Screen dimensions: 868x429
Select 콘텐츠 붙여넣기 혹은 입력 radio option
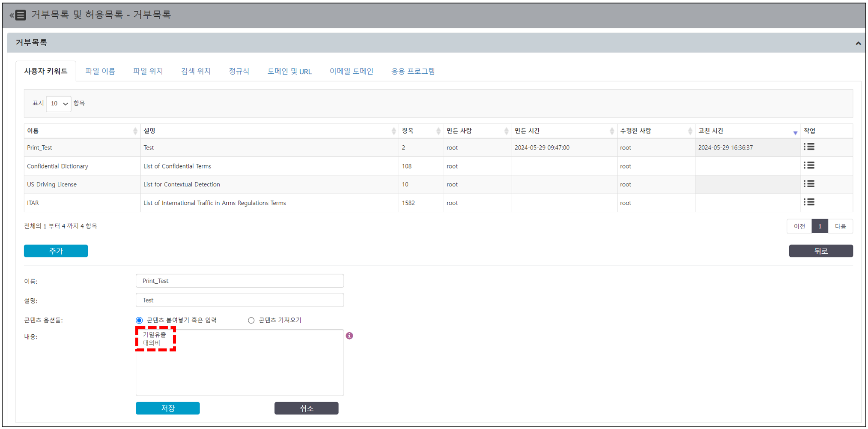coord(139,320)
